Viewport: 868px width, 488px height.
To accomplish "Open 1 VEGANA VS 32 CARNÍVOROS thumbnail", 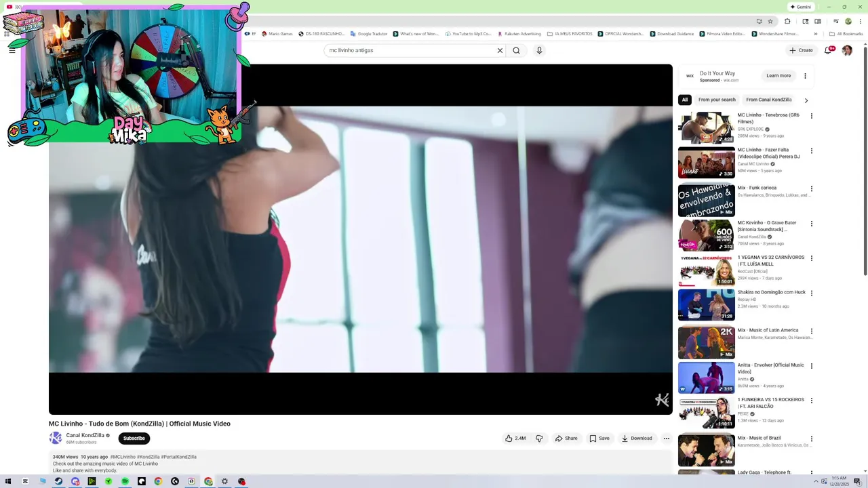I will pyautogui.click(x=707, y=270).
